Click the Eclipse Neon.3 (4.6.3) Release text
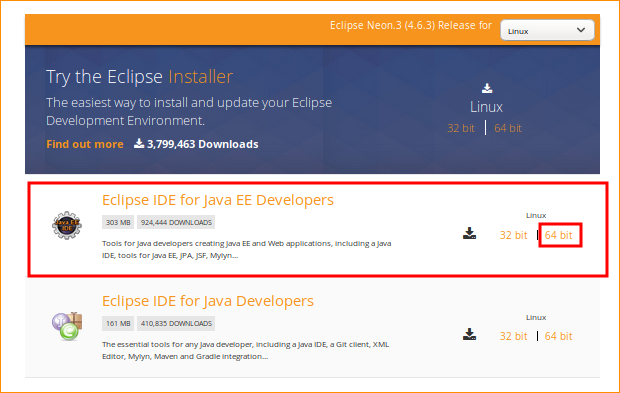Viewport: 620px width, 393px height. pos(411,25)
